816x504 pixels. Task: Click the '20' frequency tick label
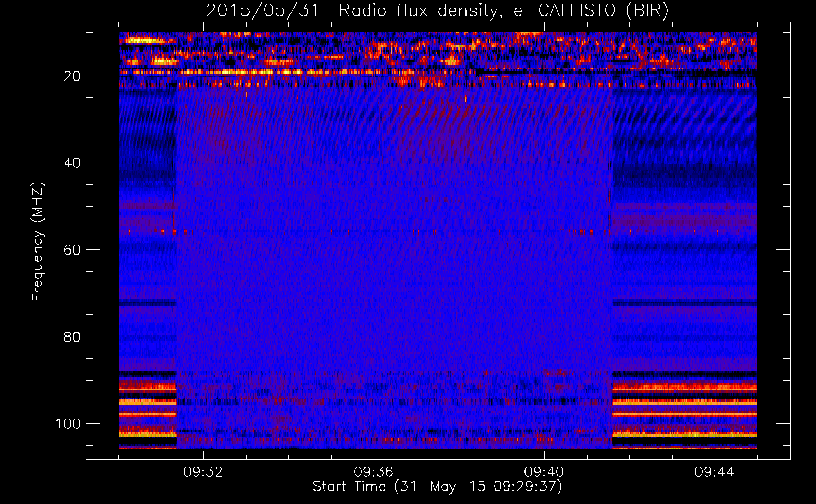[x=72, y=76]
